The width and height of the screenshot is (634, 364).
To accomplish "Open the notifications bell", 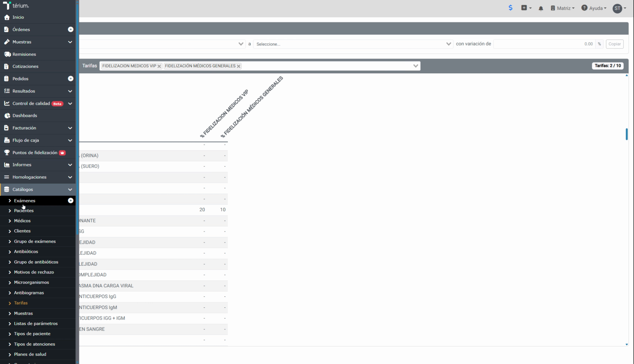I will point(541,8).
